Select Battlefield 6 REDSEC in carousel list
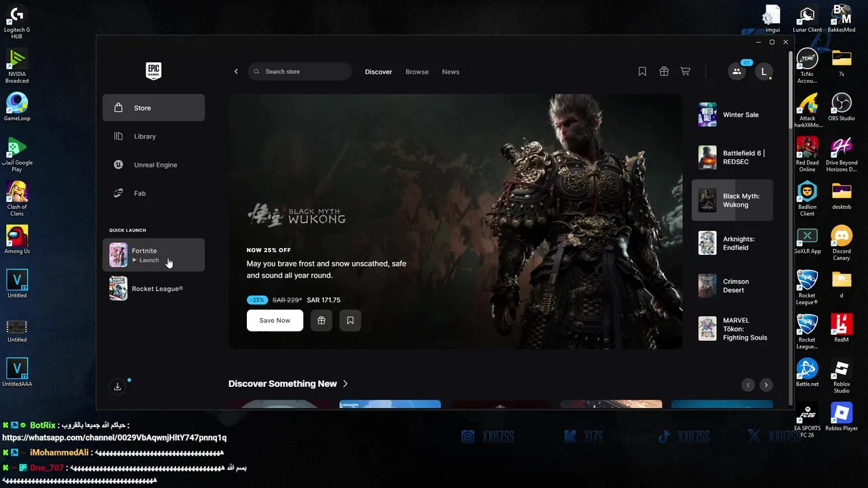 tap(732, 157)
